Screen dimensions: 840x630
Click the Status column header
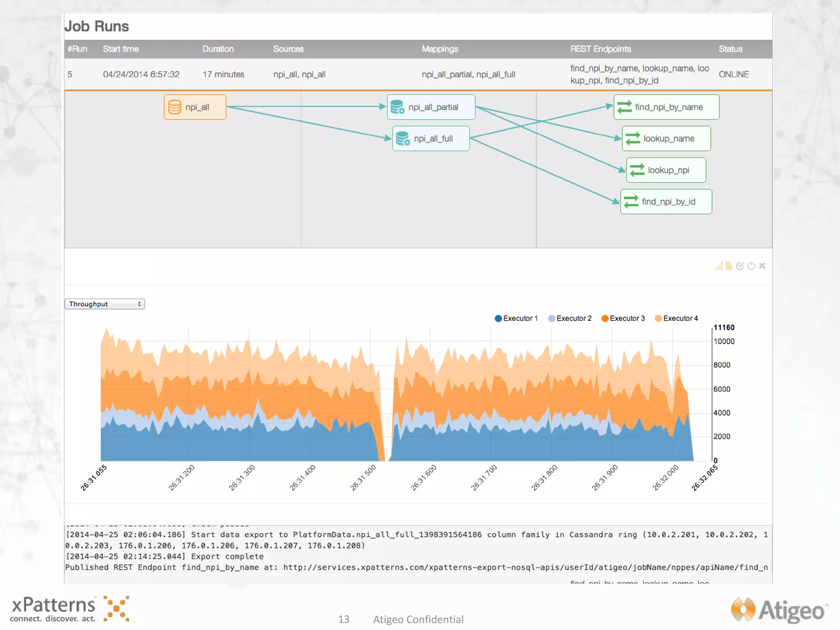[730, 49]
